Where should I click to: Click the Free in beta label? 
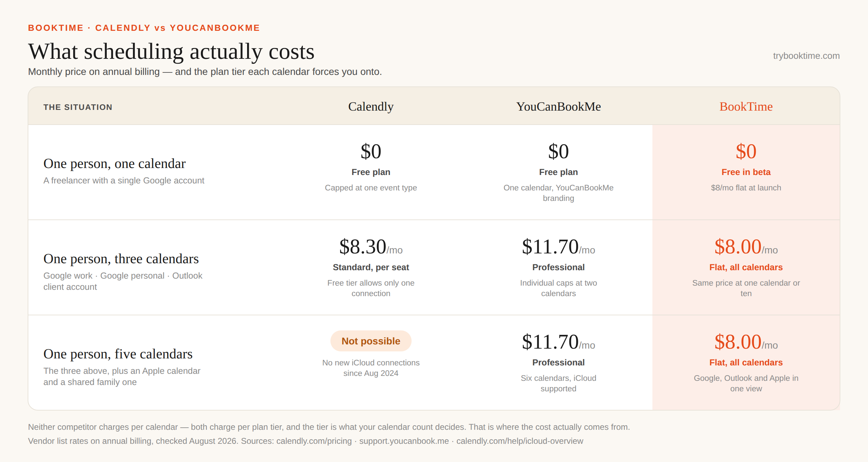(x=746, y=172)
